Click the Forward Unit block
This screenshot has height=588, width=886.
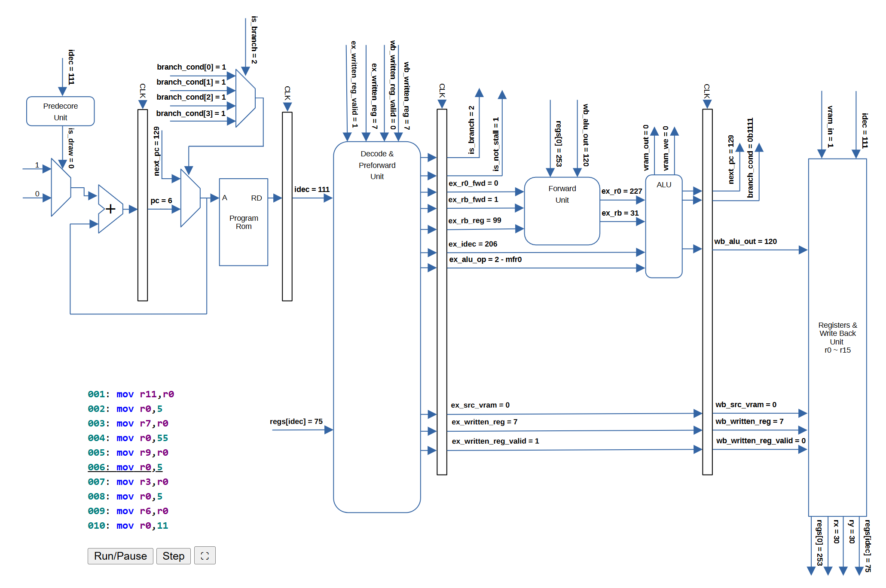[562, 211]
